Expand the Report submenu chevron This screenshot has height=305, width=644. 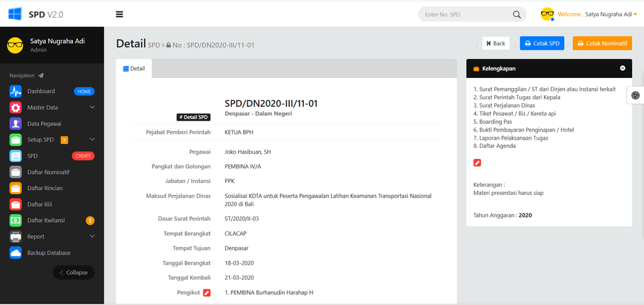pyautogui.click(x=92, y=236)
